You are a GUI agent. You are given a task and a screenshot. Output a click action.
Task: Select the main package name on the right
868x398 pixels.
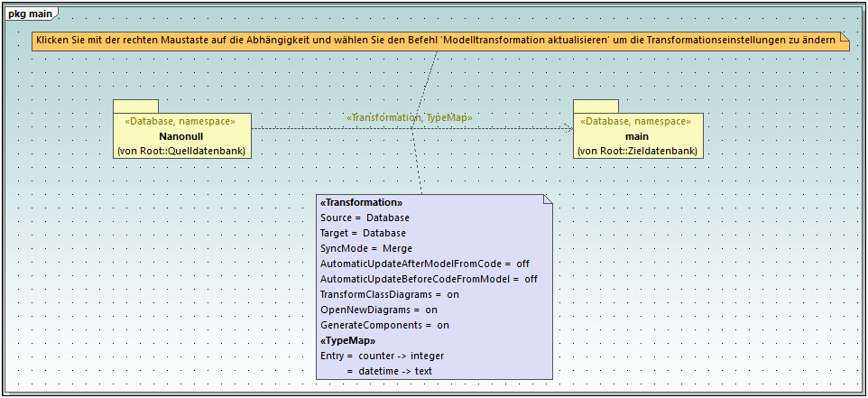coord(637,136)
